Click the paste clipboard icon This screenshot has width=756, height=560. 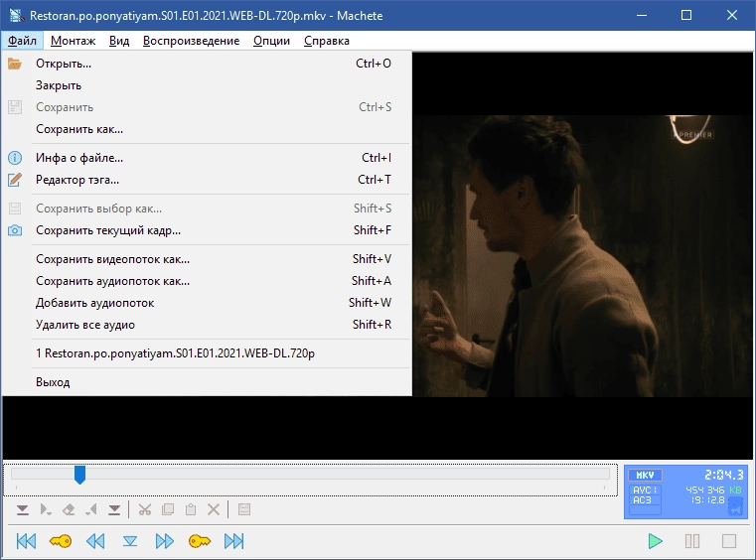coord(191,509)
